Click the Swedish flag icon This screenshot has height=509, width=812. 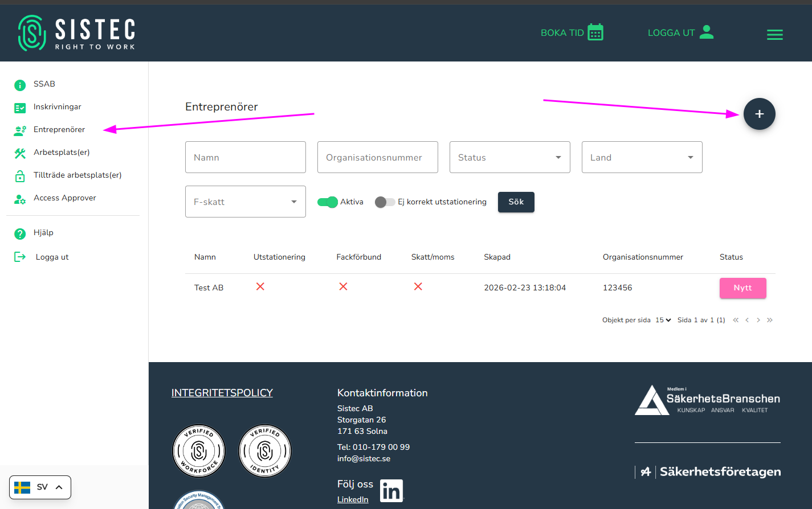[x=22, y=487]
